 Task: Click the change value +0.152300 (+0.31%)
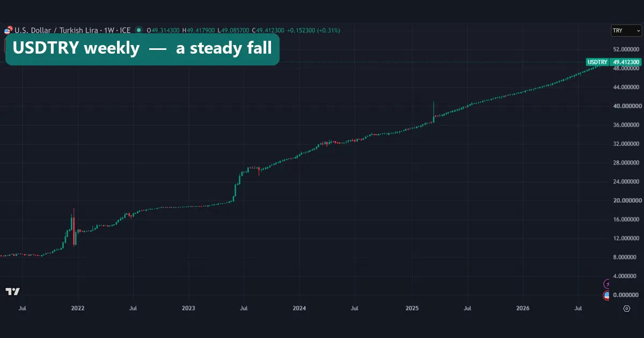pos(314,31)
